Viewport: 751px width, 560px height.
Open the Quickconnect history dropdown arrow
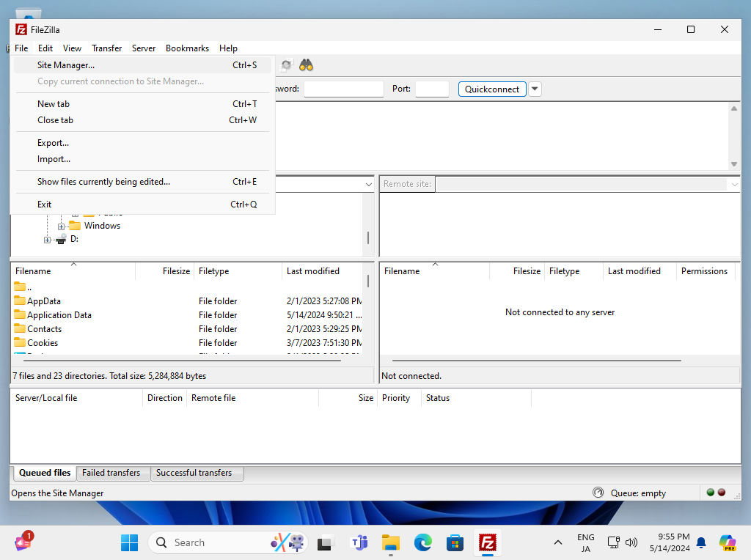coord(535,89)
